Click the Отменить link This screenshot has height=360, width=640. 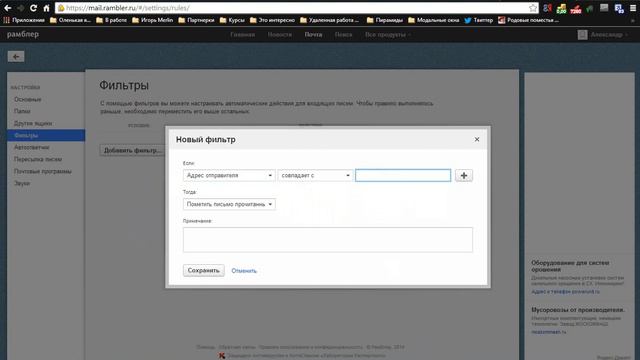pyautogui.click(x=244, y=271)
